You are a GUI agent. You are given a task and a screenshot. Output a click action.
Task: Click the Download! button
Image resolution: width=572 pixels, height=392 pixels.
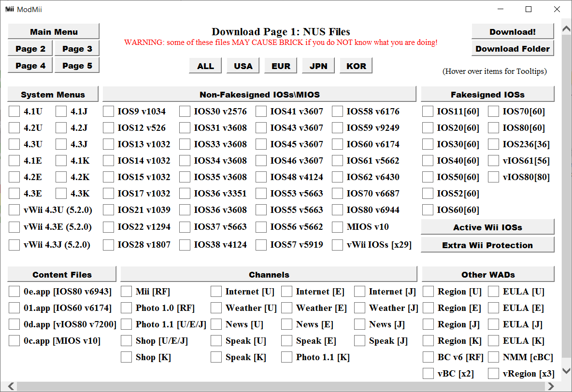[x=513, y=31]
